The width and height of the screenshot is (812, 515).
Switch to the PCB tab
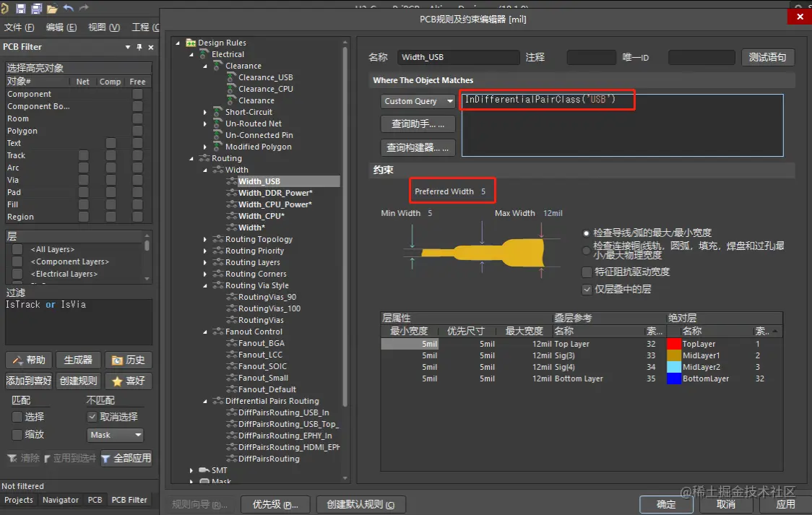pyautogui.click(x=95, y=500)
